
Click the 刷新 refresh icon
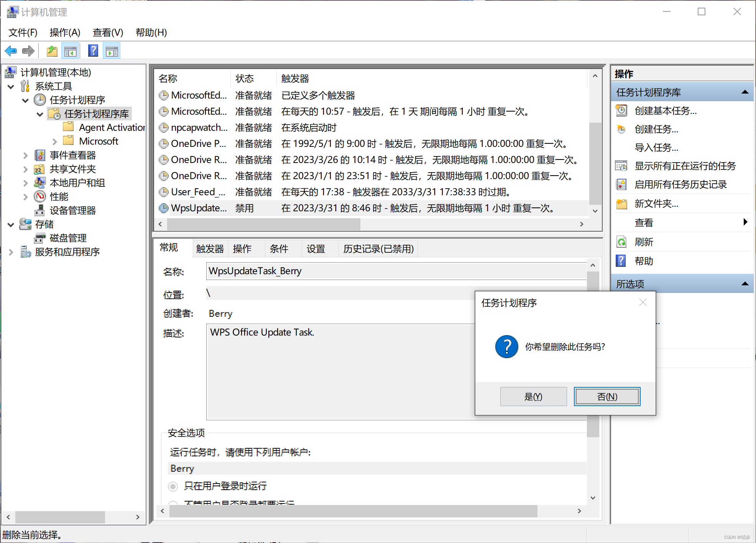pos(621,242)
